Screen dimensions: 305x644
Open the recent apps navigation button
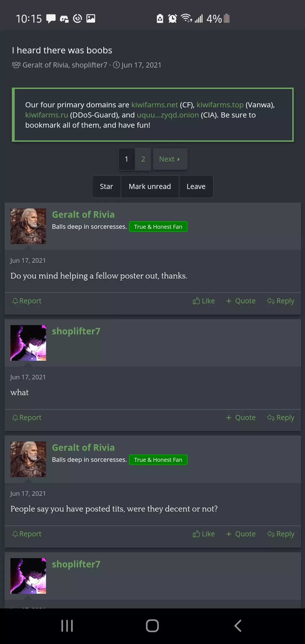coord(67,626)
